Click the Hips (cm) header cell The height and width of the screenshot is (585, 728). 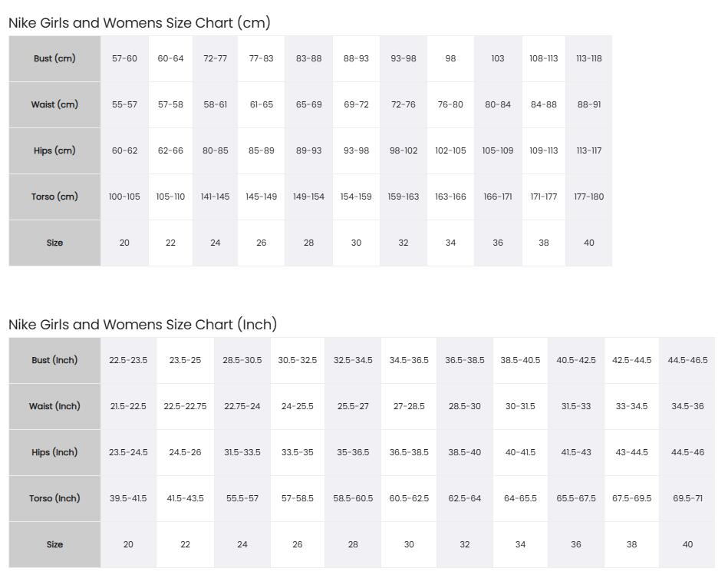[54, 150]
